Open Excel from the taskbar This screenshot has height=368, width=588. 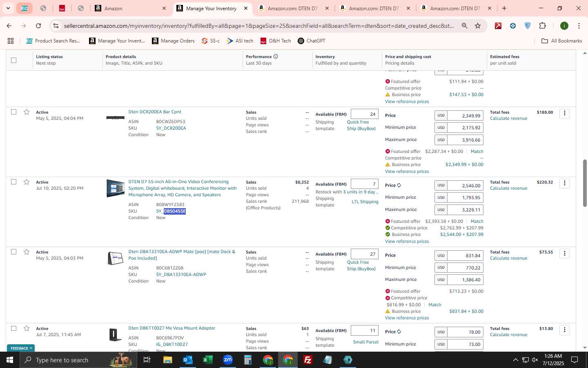coord(207,360)
